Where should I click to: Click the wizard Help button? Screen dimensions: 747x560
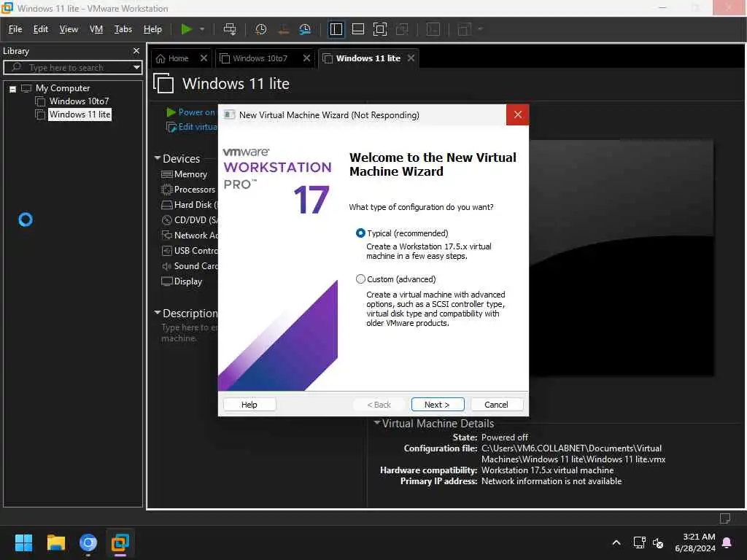point(249,404)
